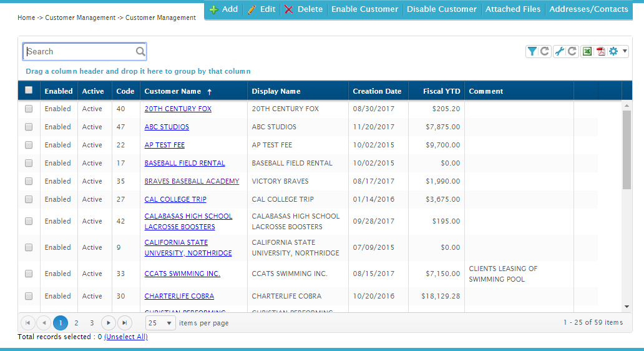Click the search magnifier icon

pyautogui.click(x=140, y=51)
